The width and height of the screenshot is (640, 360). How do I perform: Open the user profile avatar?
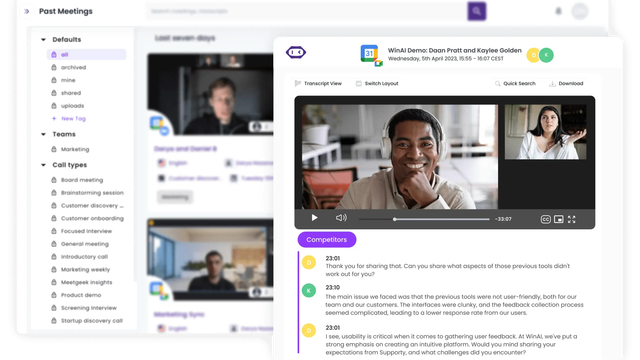[580, 11]
